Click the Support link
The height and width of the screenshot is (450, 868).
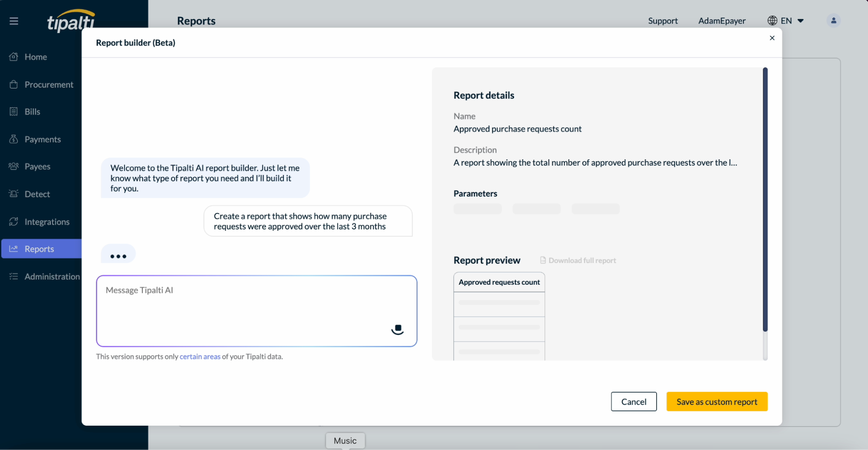[663, 21]
